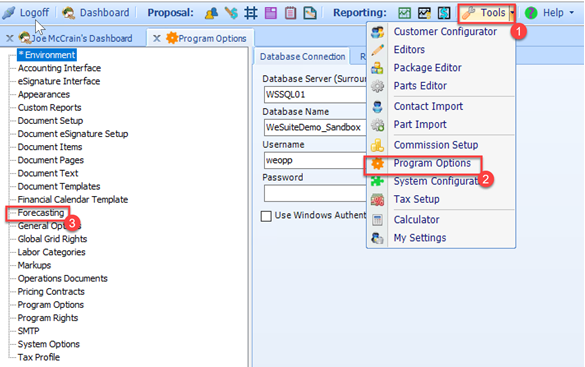
Task: Click the document edit icon in Proposal
Action: click(x=310, y=13)
